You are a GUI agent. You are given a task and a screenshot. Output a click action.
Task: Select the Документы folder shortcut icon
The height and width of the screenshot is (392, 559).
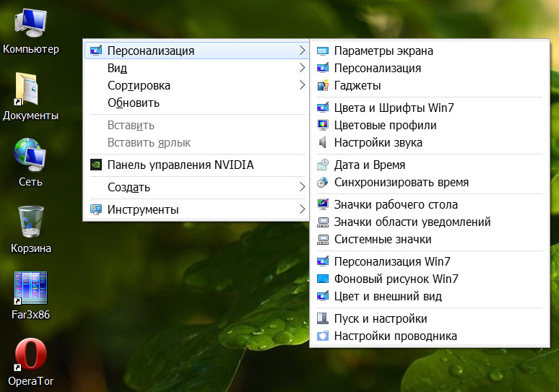point(27,89)
